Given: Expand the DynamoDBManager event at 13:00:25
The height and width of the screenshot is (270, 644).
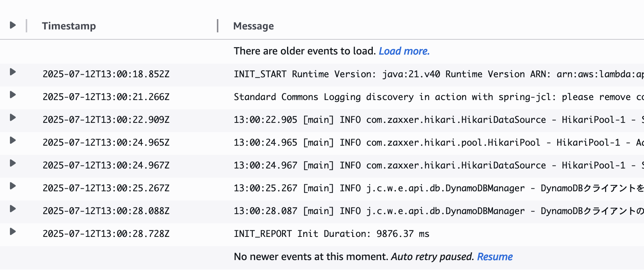Looking at the screenshot, I should [13, 186].
